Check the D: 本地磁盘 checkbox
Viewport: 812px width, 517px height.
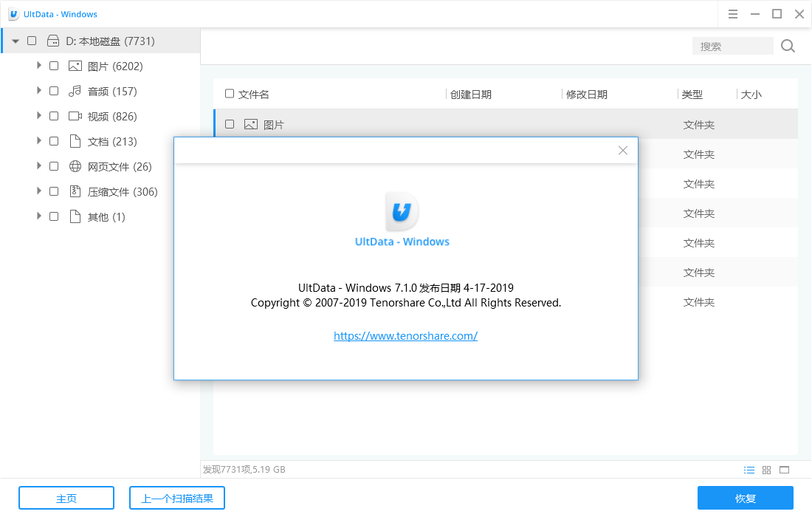click(x=32, y=41)
